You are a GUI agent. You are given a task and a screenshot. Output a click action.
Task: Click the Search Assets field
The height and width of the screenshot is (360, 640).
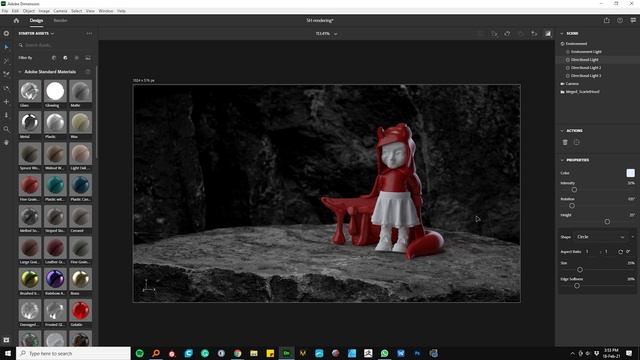55,45
